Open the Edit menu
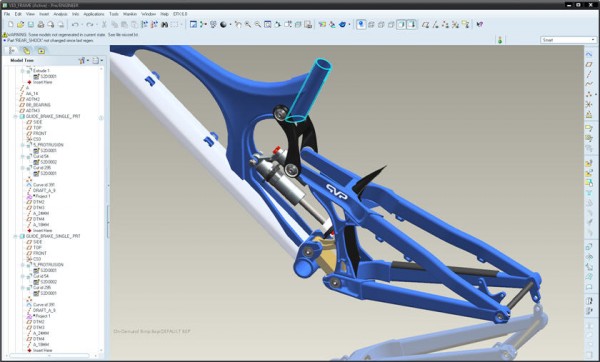Viewport: 600px width, 362px height. 18,14
